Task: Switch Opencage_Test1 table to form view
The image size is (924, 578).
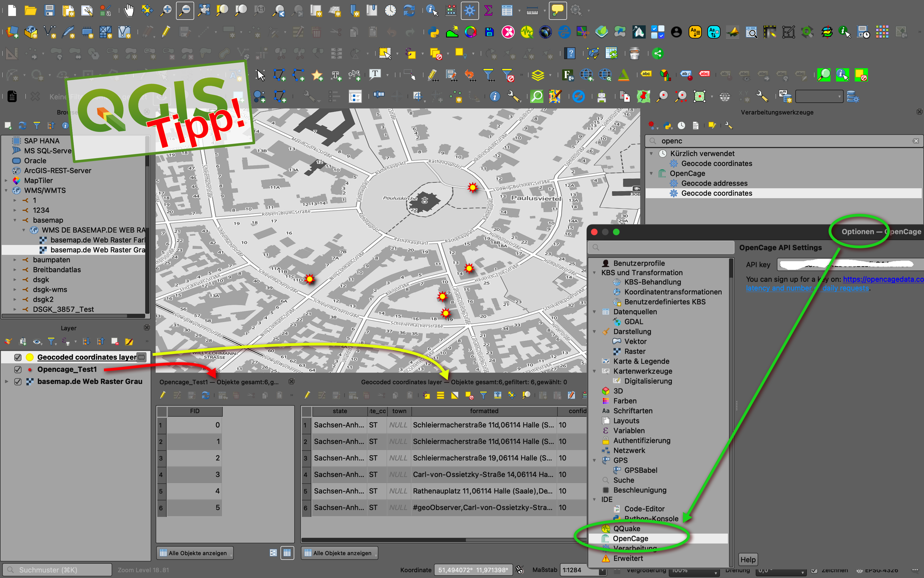Action: click(273, 553)
